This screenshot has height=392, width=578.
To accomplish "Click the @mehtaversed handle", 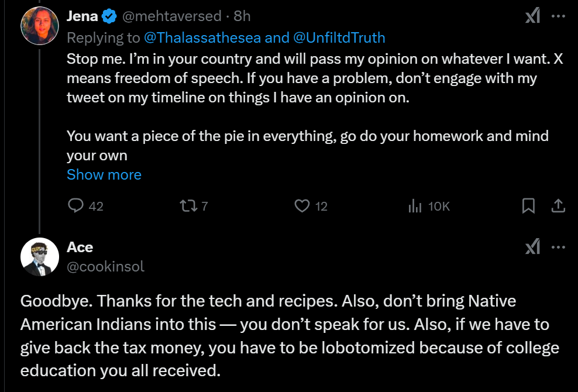I will coord(171,16).
